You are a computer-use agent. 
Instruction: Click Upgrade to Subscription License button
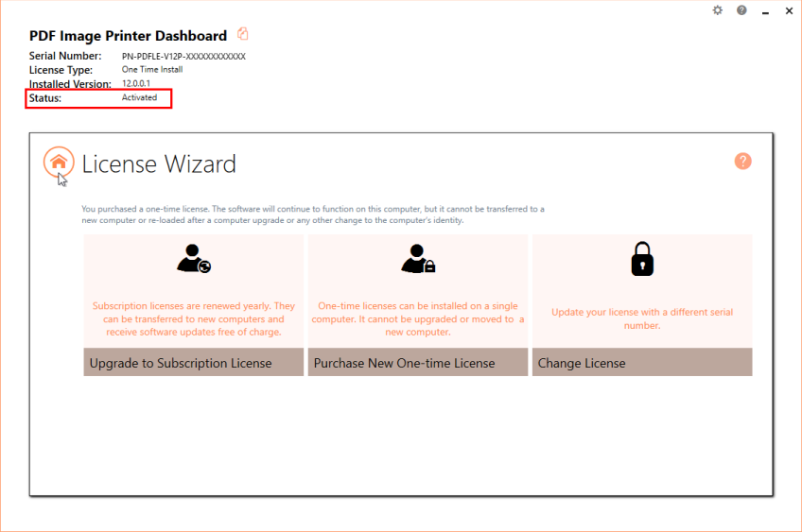[193, 362]
